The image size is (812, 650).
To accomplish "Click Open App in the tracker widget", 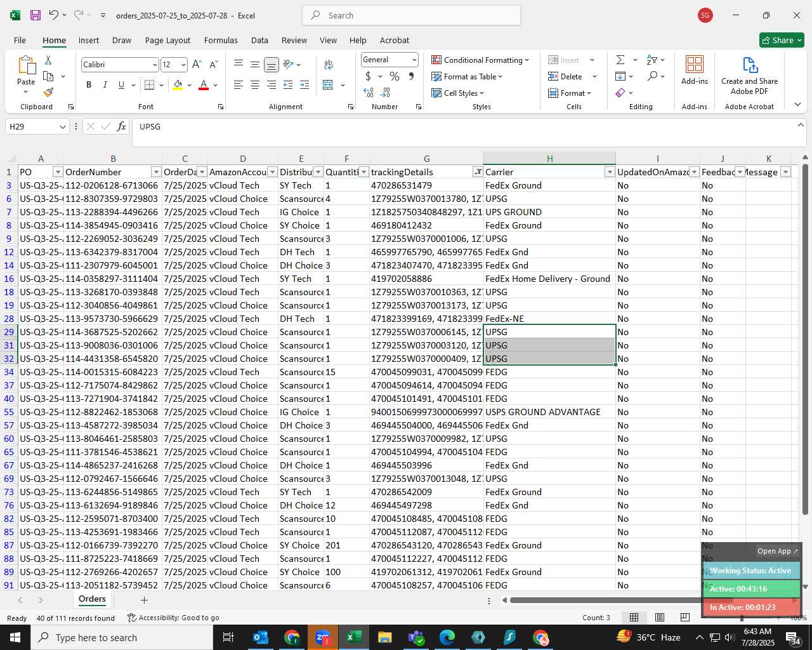I will pos(778,551).
